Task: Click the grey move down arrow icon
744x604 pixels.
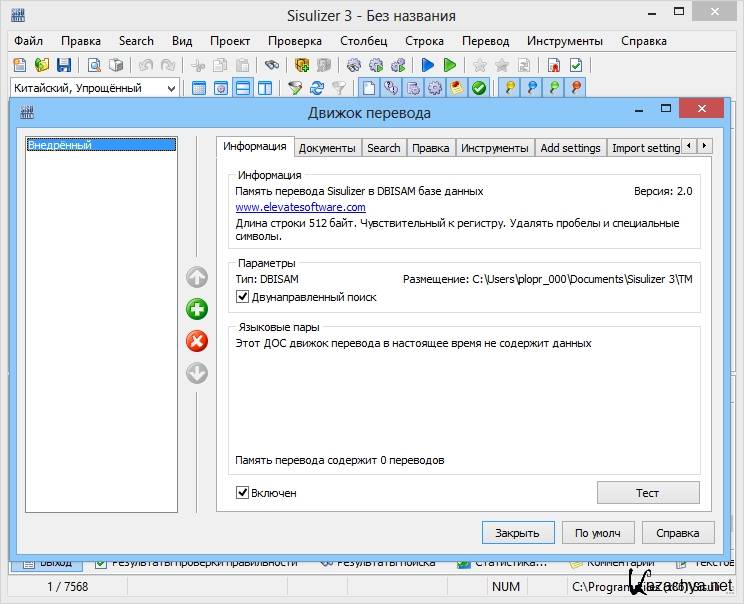Action: (x=197, y=373)
